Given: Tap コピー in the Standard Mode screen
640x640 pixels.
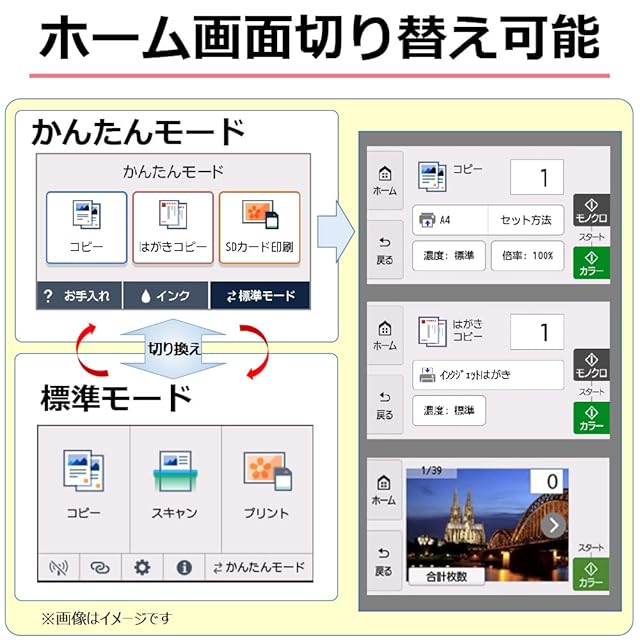Looking at the screenshot, I should pyautogui.click(x=84, y=489).
